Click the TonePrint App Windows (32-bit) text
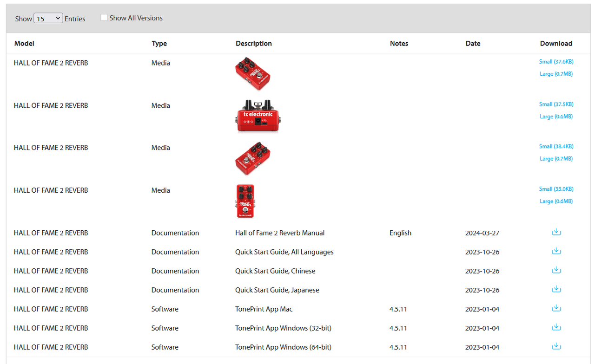The height and width of the screenshot is (364, 595). coord(283,328)
